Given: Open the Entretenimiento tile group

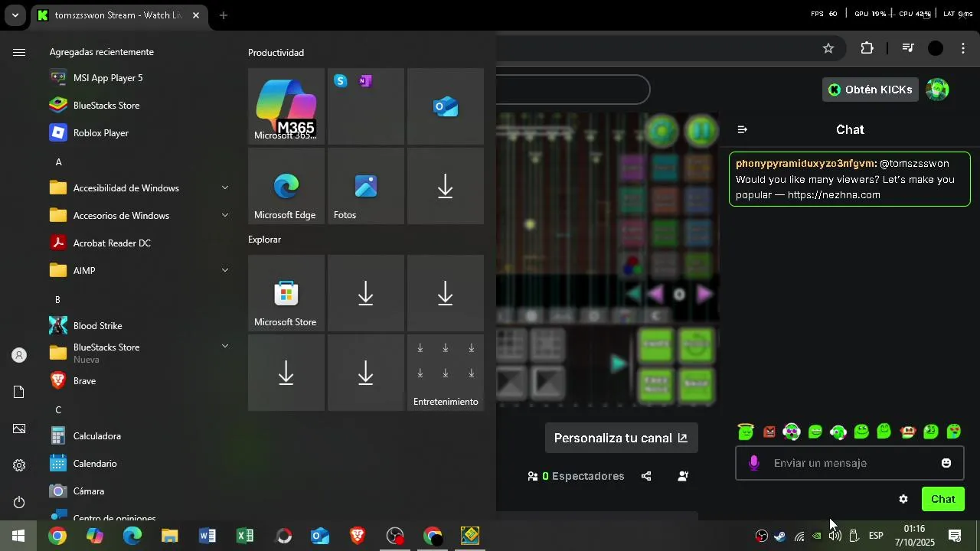Looking at the screenshot, I should [446, 373].
